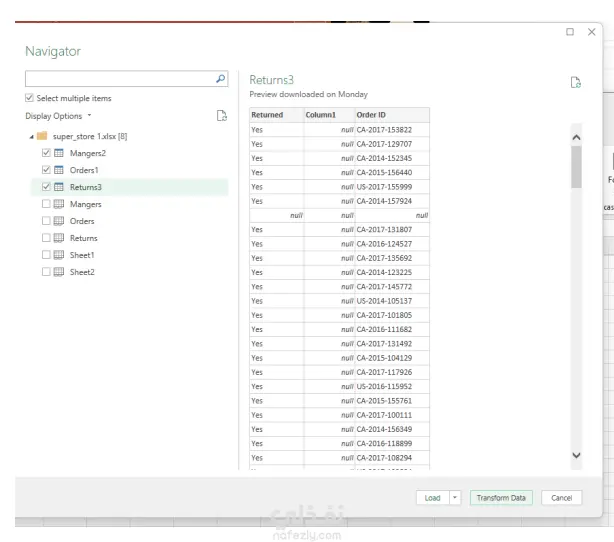
Task: Click the Mangers2 table icon
Action: pos(59,153)
